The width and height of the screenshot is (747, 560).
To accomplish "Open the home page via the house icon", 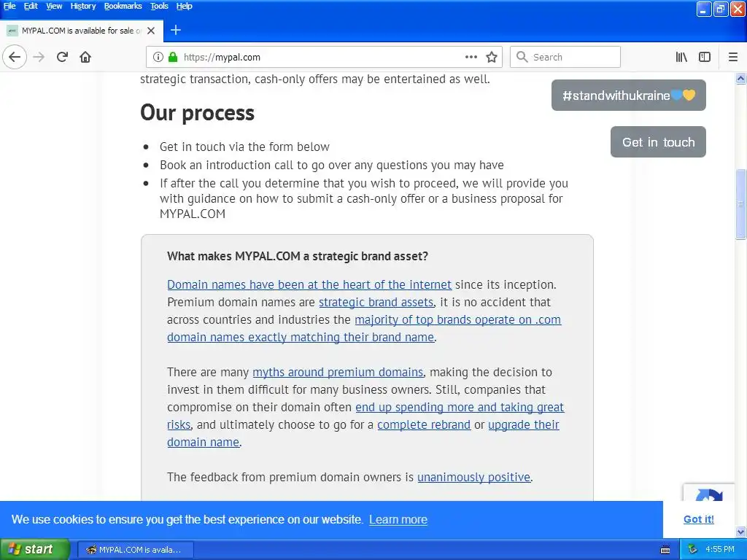I will click(85, 57).
